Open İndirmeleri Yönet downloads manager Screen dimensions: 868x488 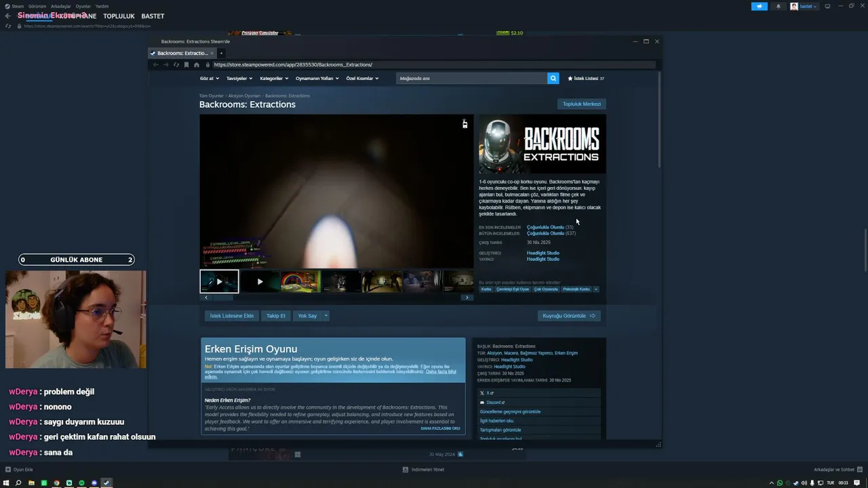tap(423, 470)
